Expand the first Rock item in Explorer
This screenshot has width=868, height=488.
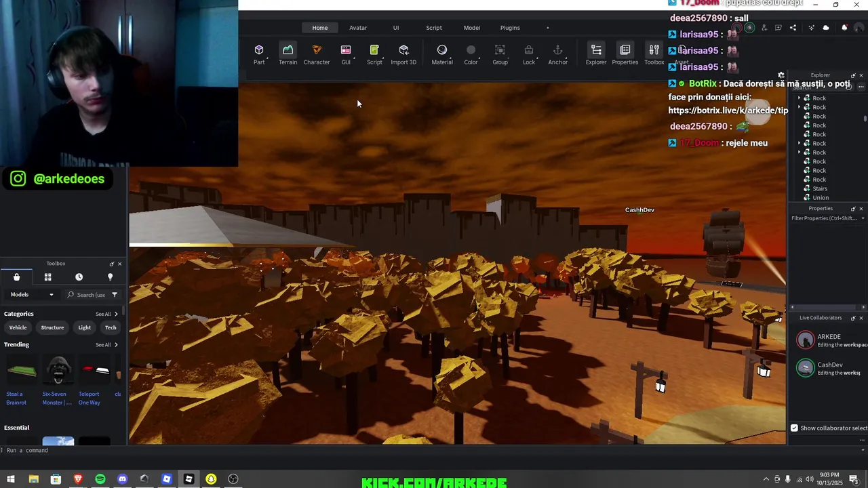(799, 98)
